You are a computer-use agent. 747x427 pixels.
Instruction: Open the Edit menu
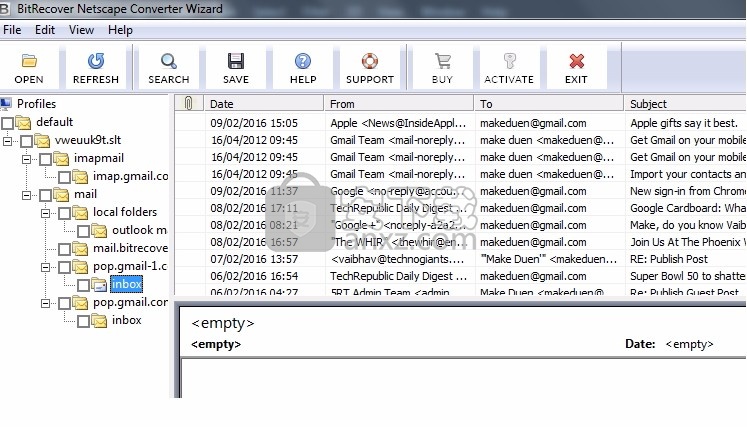point(45,30)
